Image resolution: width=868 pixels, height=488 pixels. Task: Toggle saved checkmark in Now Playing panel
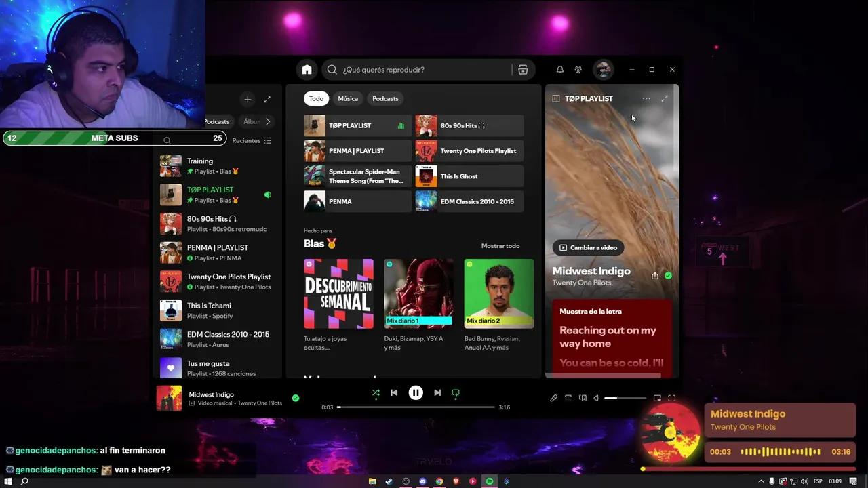point(668,276)
